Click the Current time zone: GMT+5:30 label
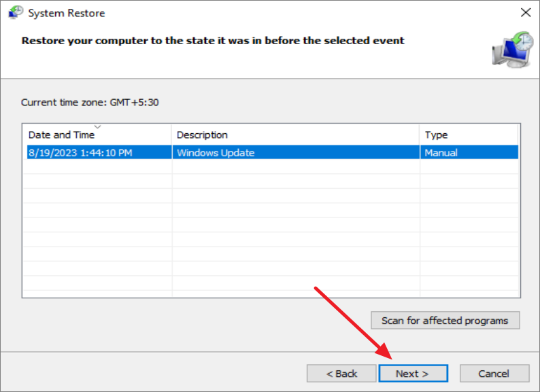This screenshot has height=392, width=540. 90,103
